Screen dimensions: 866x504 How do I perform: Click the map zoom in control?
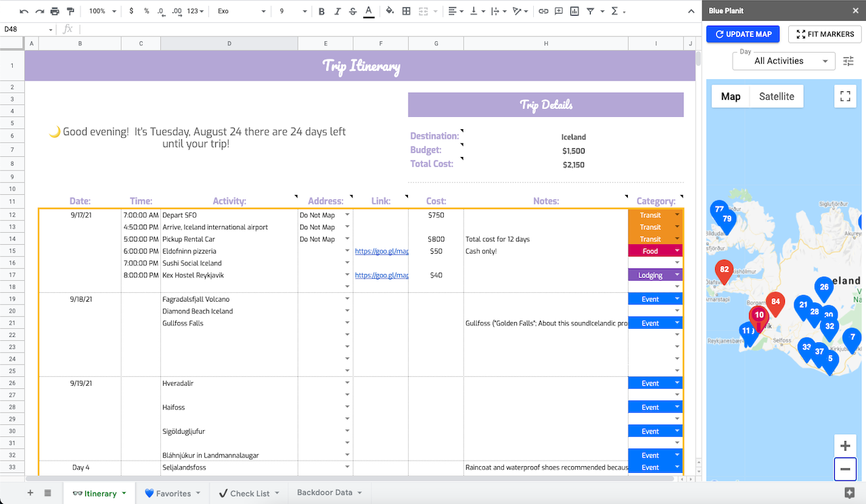844,446
